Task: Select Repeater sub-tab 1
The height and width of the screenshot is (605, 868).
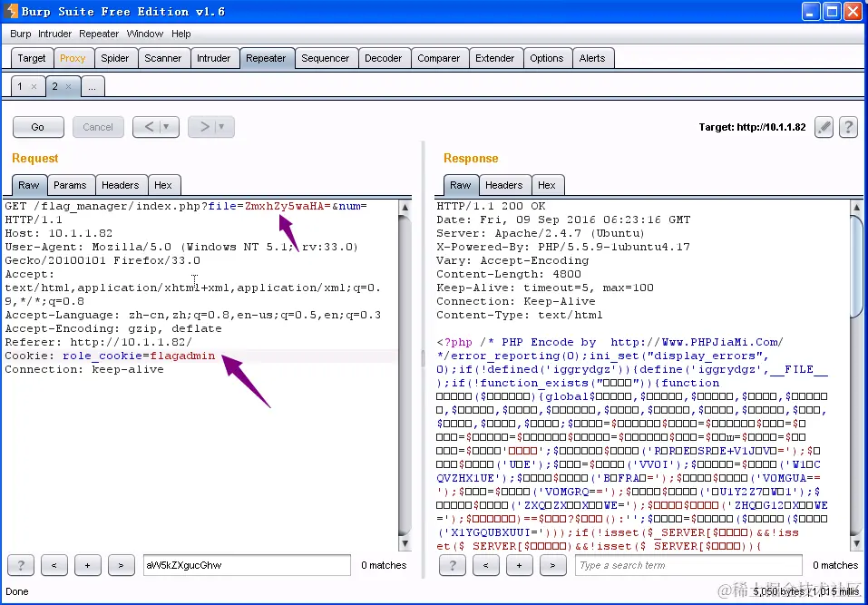Action: (20, 86)
